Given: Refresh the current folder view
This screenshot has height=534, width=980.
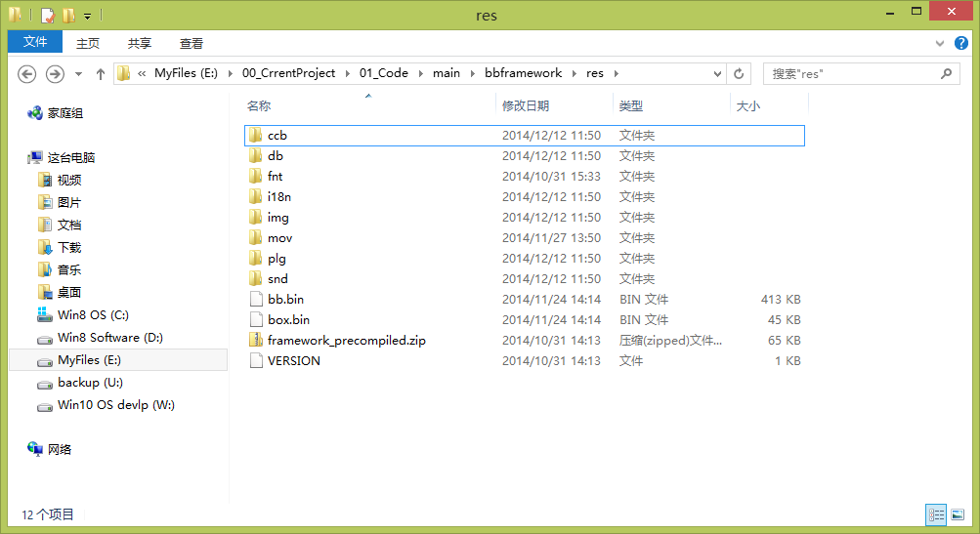Looking at the screenshot, I should 739,73.
